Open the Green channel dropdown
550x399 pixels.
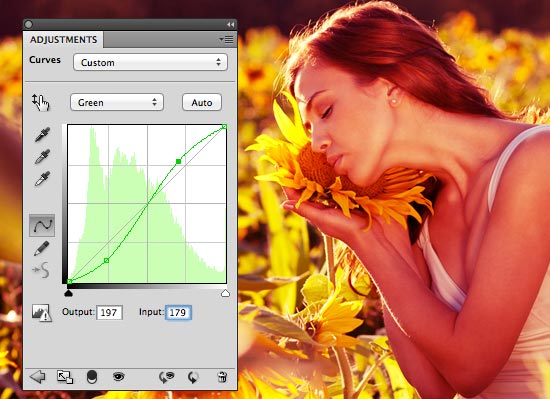(x=117, y=102)
